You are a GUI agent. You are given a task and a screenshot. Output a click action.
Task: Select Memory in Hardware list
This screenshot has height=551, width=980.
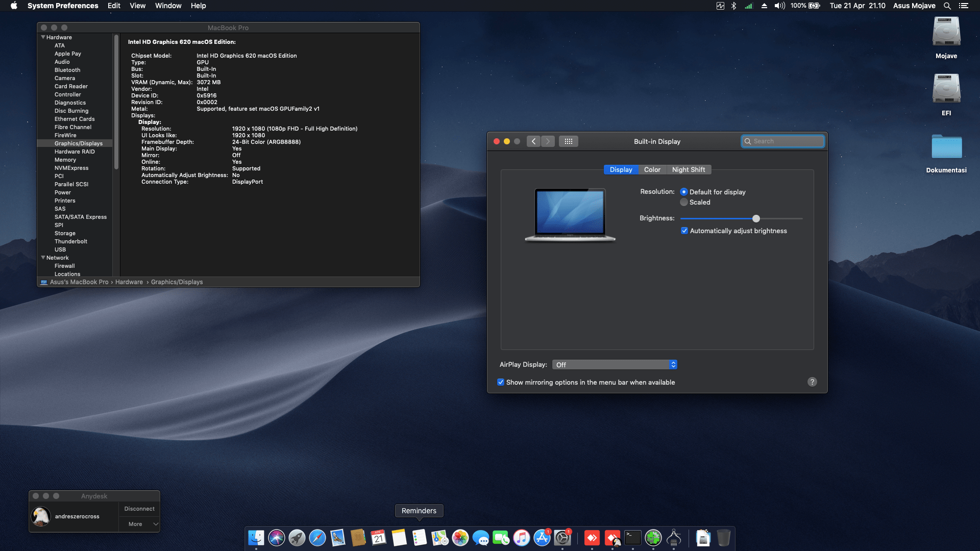click(65, 160)
